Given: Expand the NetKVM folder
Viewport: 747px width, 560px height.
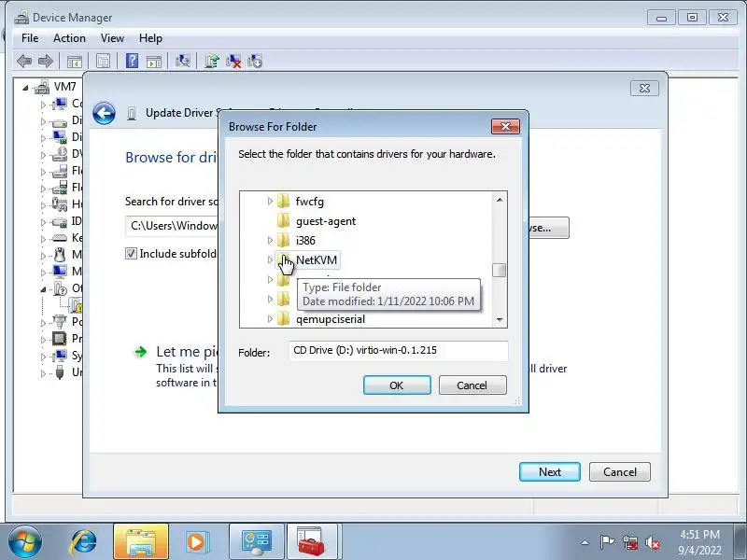Looking at the screenshot, I should [x=270, y=260].
